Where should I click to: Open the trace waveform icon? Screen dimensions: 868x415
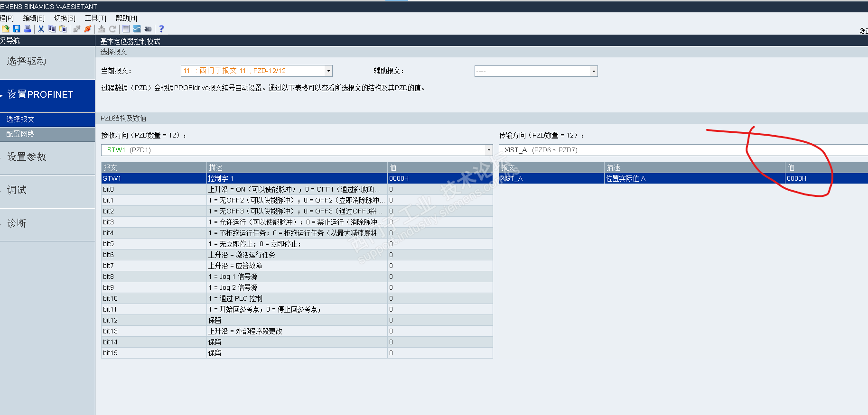pyautogui.click(x=137, y=29)
